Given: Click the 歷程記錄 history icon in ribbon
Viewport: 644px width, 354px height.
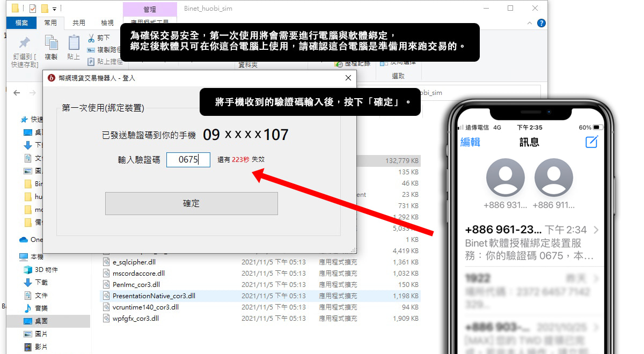Looking at the screenshot, I should 339,63.
